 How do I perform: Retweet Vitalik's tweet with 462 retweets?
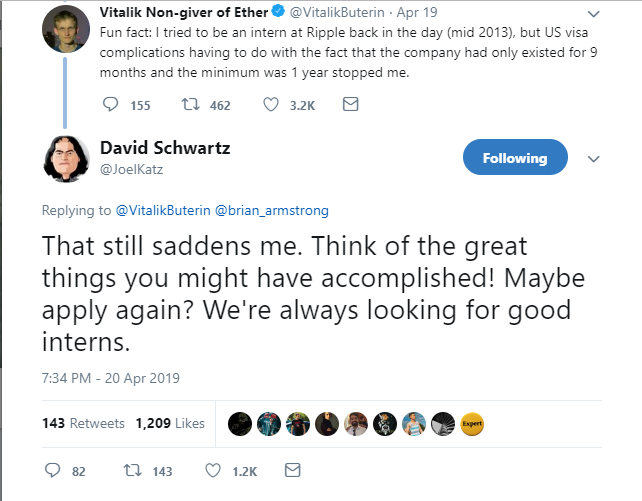pos(191,104)
